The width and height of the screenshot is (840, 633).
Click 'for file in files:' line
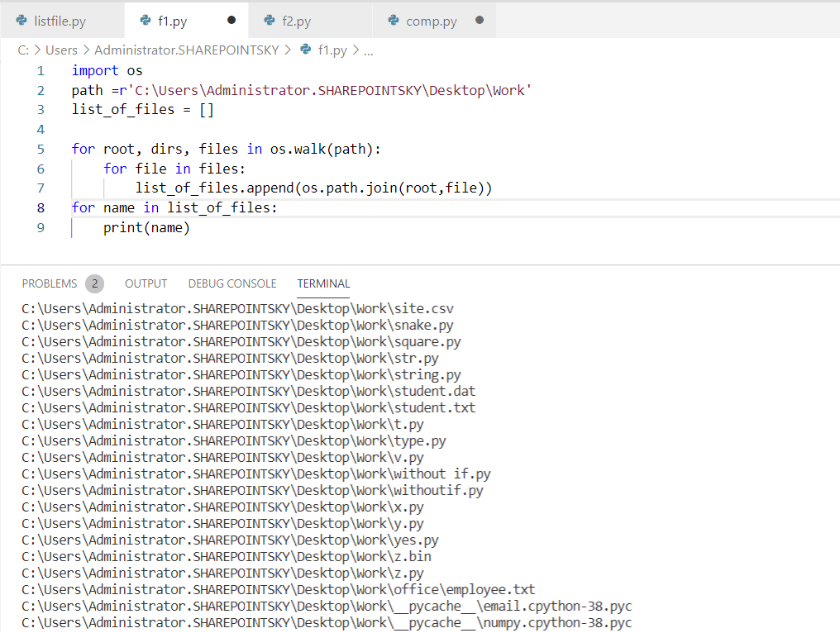(x=174, y=169)
